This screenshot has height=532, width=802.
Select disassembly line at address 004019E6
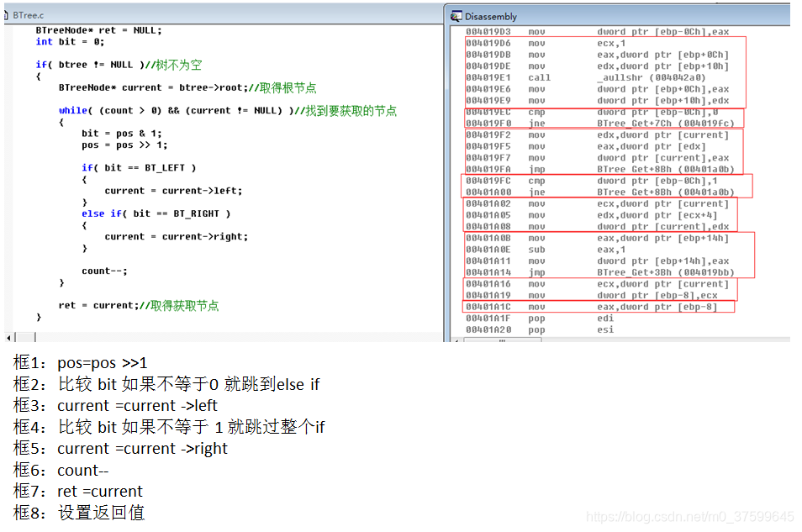(597, 89)
